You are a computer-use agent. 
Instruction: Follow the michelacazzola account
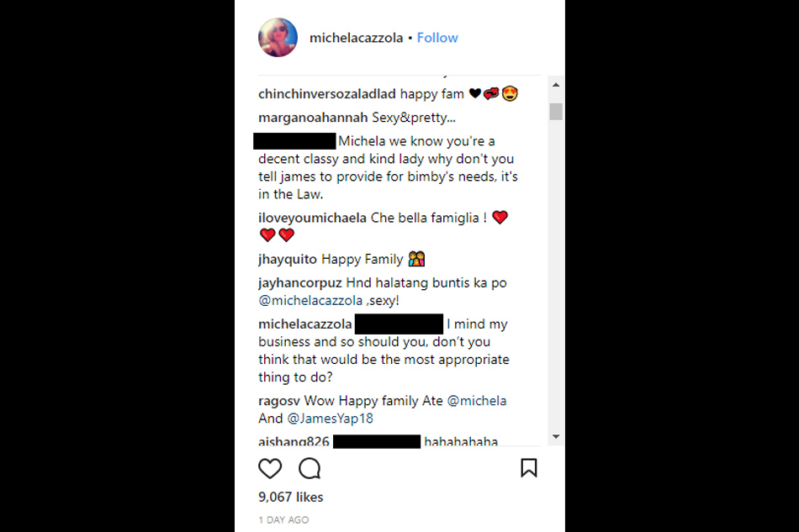tap(437, 38)
